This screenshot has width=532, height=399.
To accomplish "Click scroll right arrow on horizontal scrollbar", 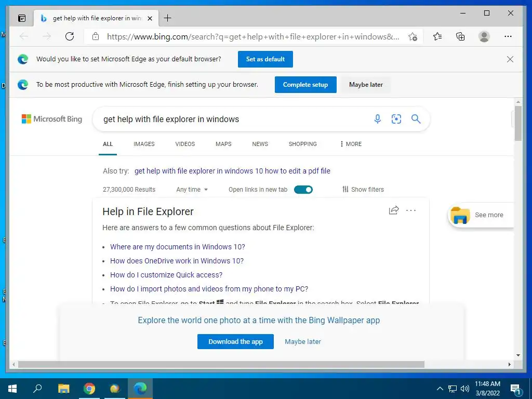I will [510, 365].
